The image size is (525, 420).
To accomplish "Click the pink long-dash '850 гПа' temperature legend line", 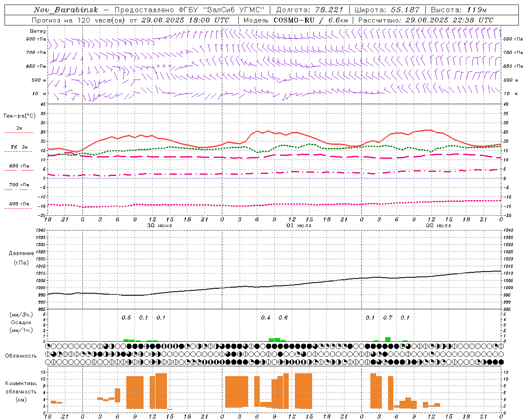I will [x=19, y=170].
